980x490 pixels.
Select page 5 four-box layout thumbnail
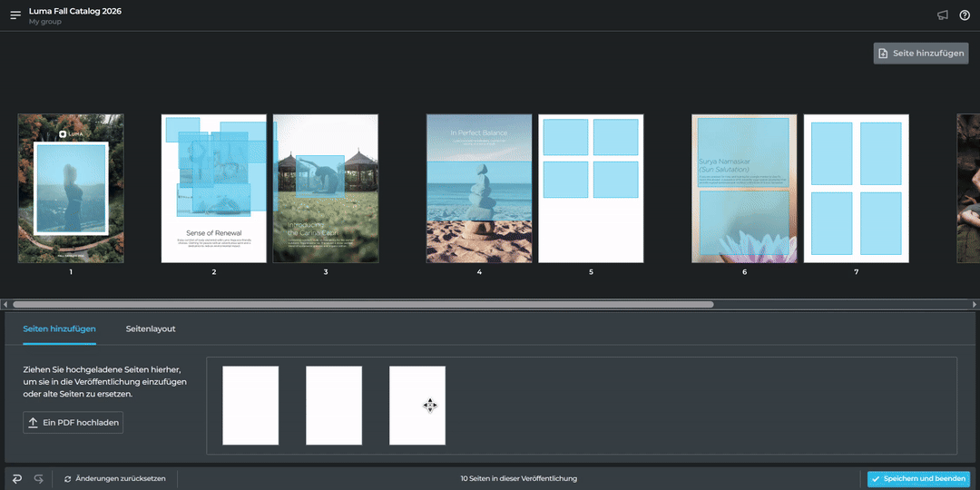point(591,188)
